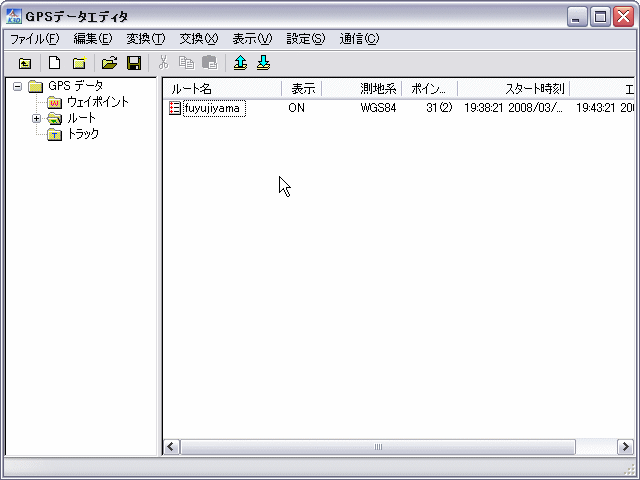The image size is (640, 480).
Task: Click the ウェイポイント folder icon
Action: coord(54,102)
